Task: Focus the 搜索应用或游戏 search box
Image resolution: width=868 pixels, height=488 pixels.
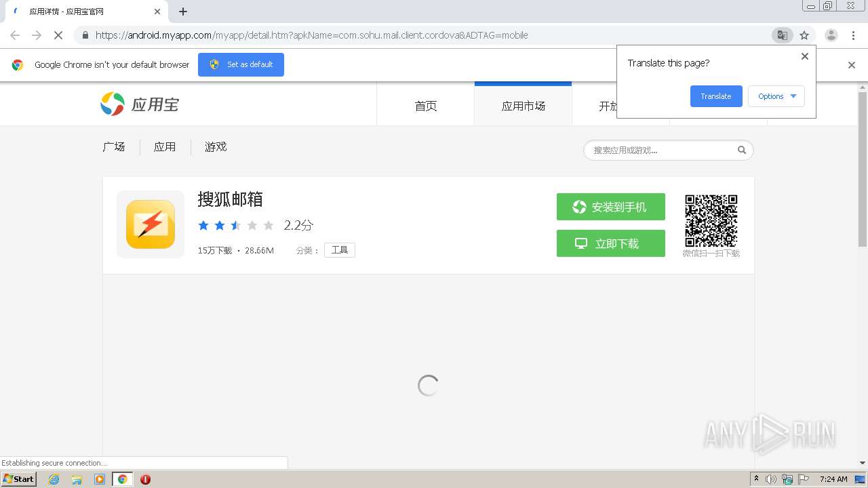Action: [668, 150]
